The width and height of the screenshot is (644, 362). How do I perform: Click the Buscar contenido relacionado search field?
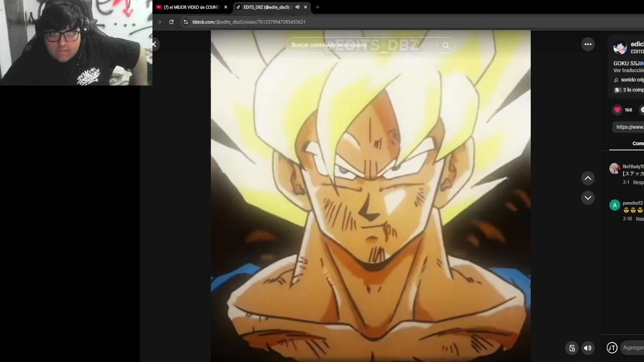point(363,45)
